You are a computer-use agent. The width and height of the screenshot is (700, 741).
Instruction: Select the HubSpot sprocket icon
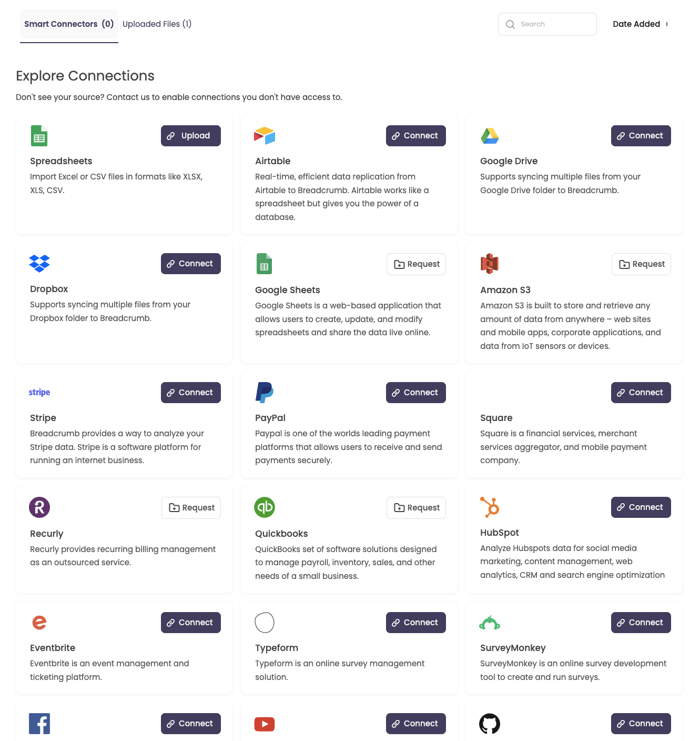490,507
